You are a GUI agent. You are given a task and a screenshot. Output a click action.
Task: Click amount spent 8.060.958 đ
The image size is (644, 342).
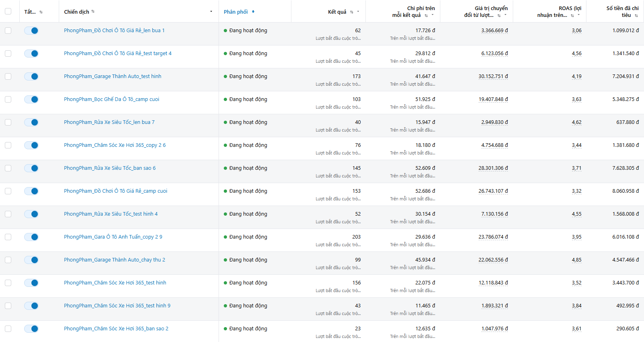pyautogui.click(x=626, y=191)
